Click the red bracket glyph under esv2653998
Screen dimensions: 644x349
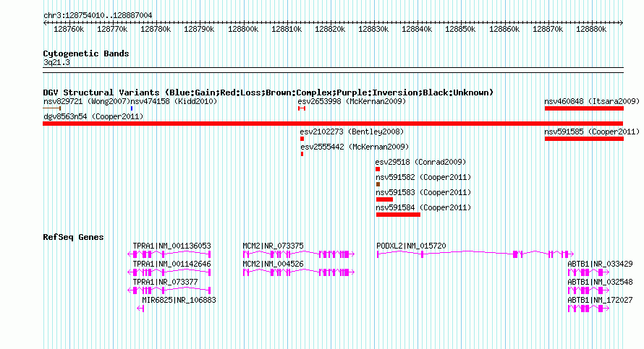302,108
